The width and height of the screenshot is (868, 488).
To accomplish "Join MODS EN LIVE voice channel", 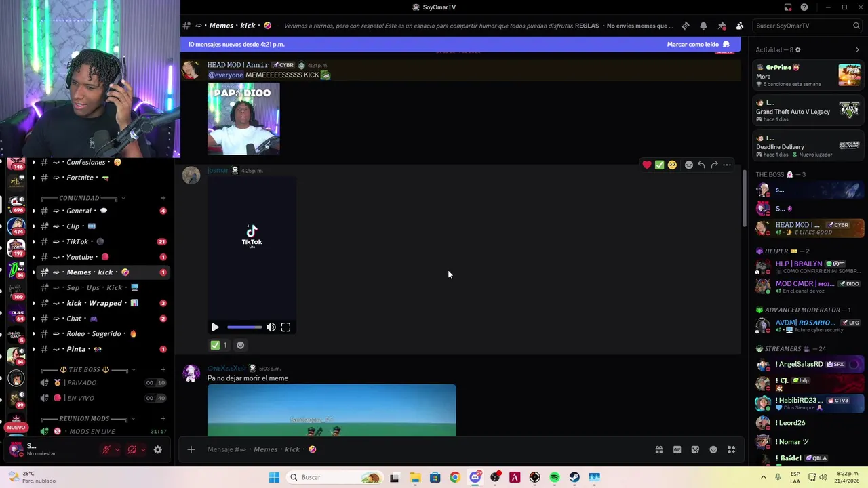I will [102, 431].
